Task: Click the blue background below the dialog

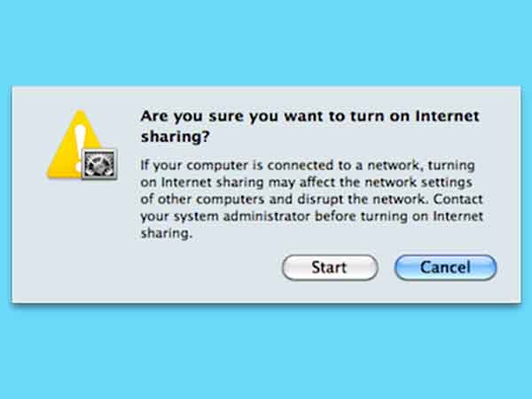Action: coord(266,353)
